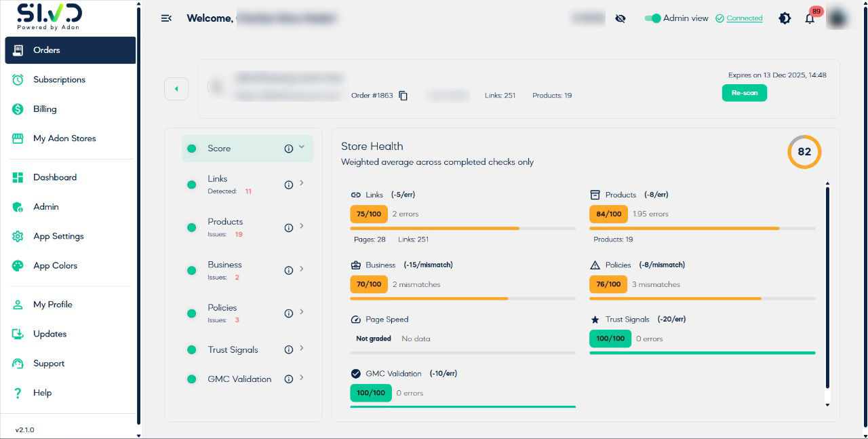Expand the Trust Signals section chevron

pos(302,349)
